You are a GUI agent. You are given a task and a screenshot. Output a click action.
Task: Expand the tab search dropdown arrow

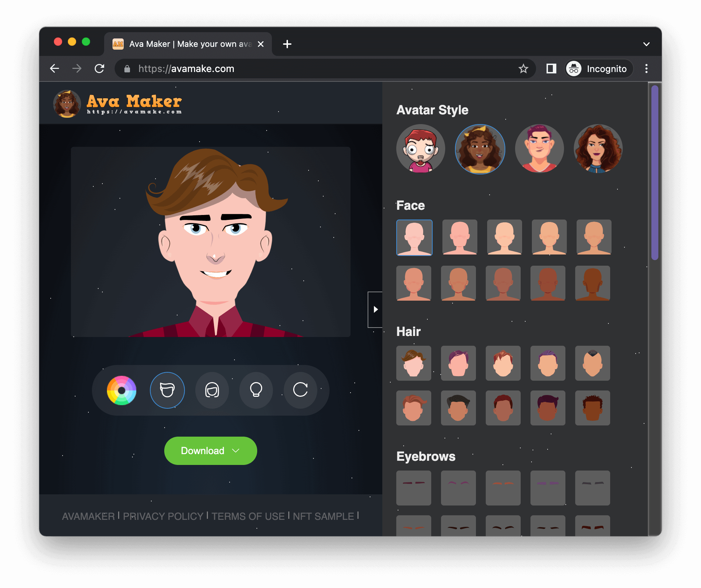646,44
